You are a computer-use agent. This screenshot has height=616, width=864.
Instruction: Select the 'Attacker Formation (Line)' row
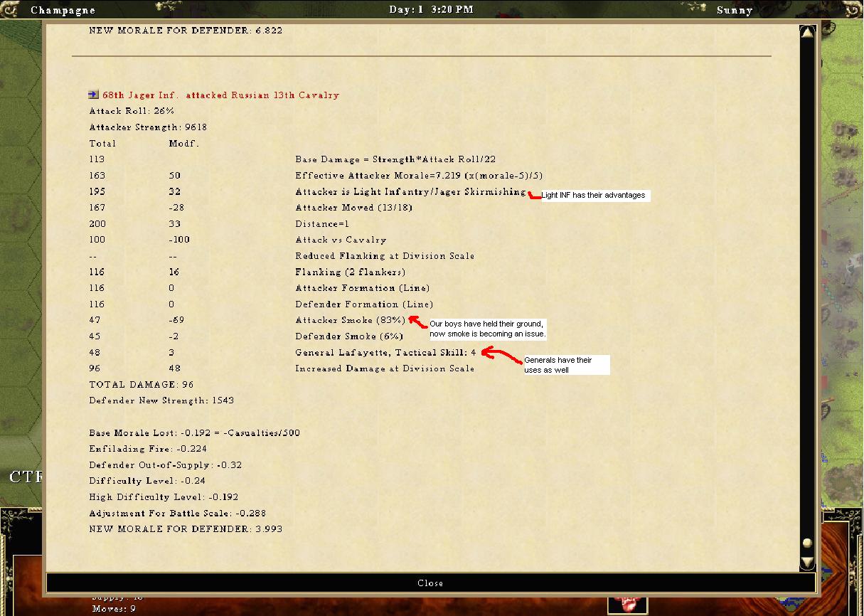tap(361, 288)
